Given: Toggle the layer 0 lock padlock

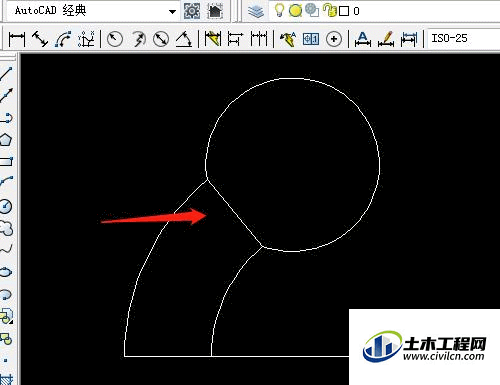Looking at the screenshot, I should coord(330,11).
